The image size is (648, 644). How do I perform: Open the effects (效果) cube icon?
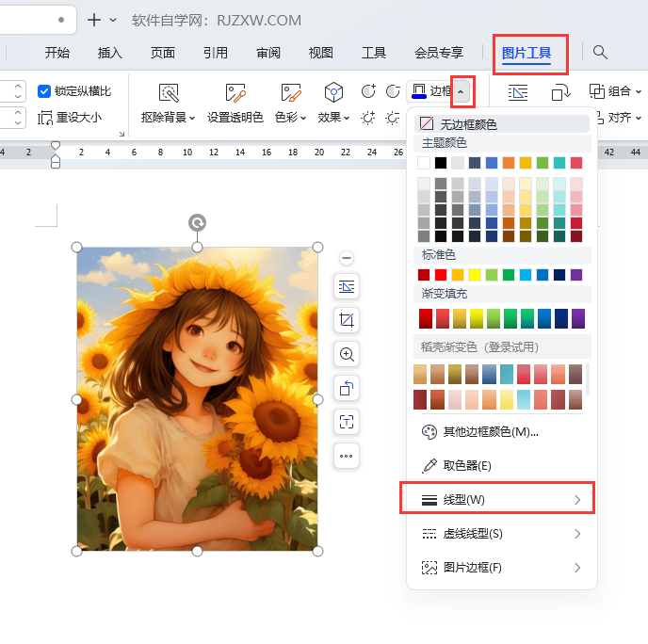(333, 92)
